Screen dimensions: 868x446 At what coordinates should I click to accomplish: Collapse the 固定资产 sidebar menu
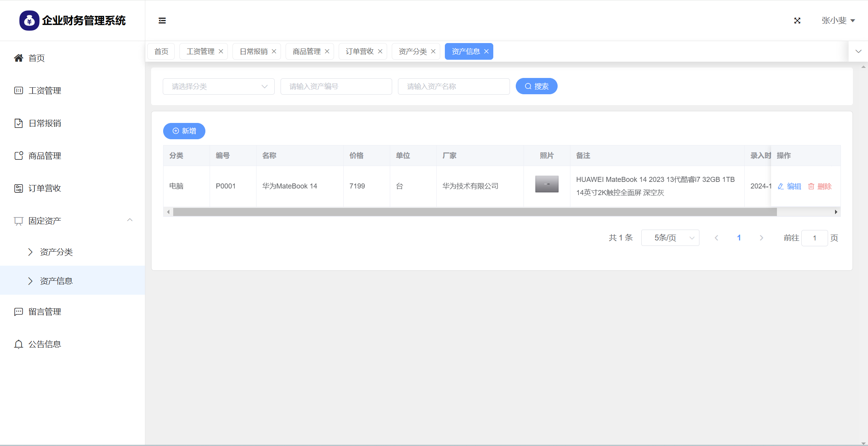(x=130, y=220)
